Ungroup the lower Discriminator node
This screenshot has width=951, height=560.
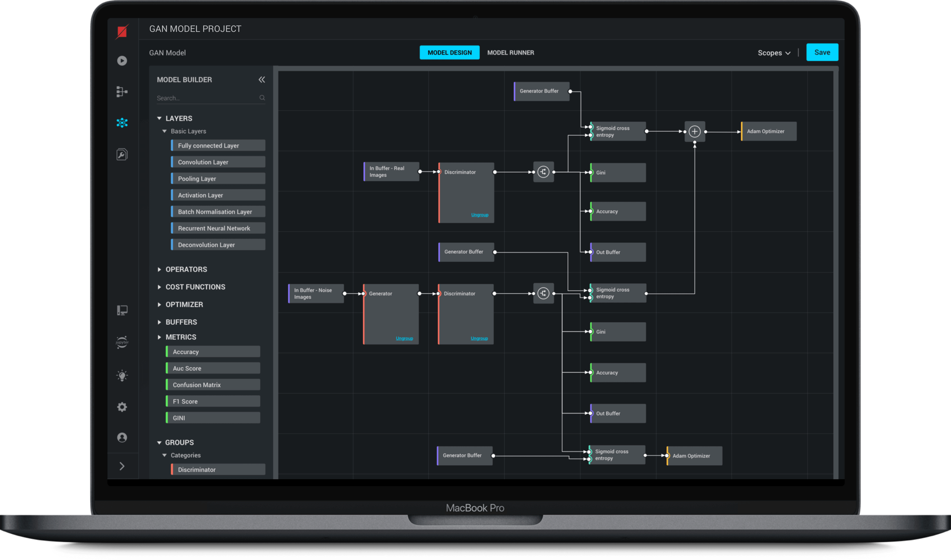[479, 338]
